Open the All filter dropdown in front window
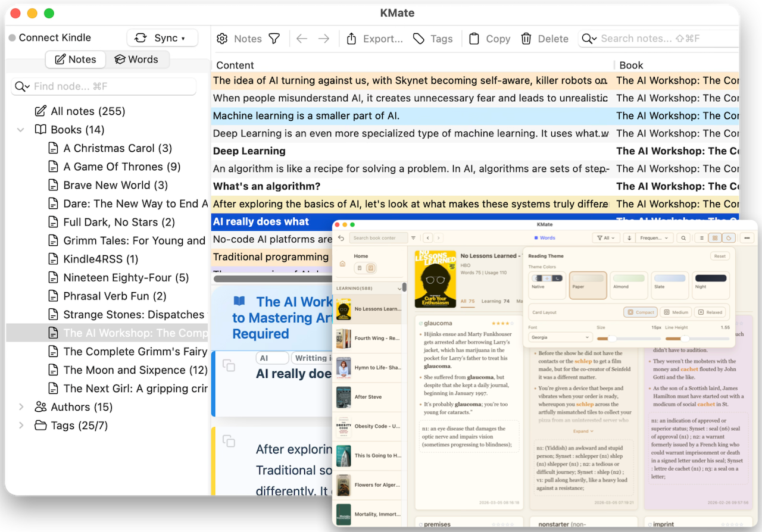762x532 pixels. pyautogui.click(x=605, y=238)
